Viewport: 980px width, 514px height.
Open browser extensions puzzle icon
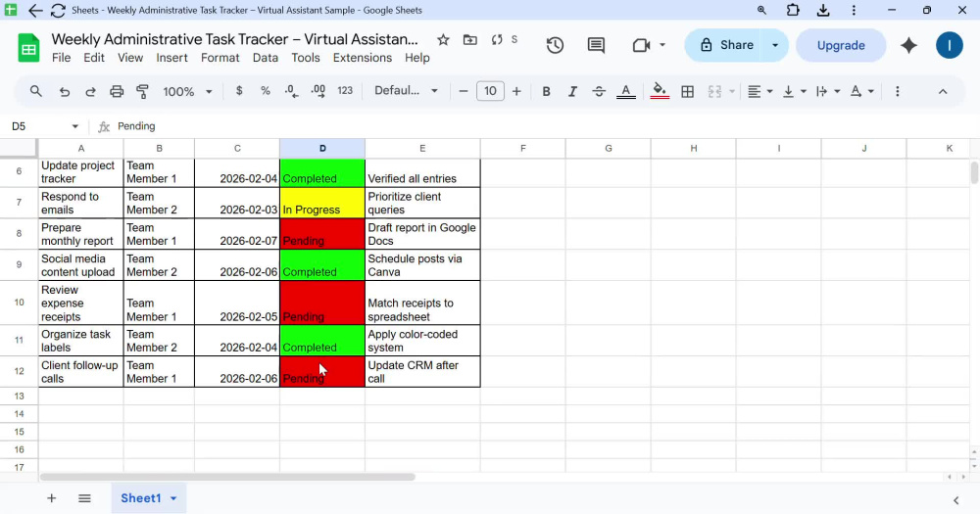tap(793, 10)
